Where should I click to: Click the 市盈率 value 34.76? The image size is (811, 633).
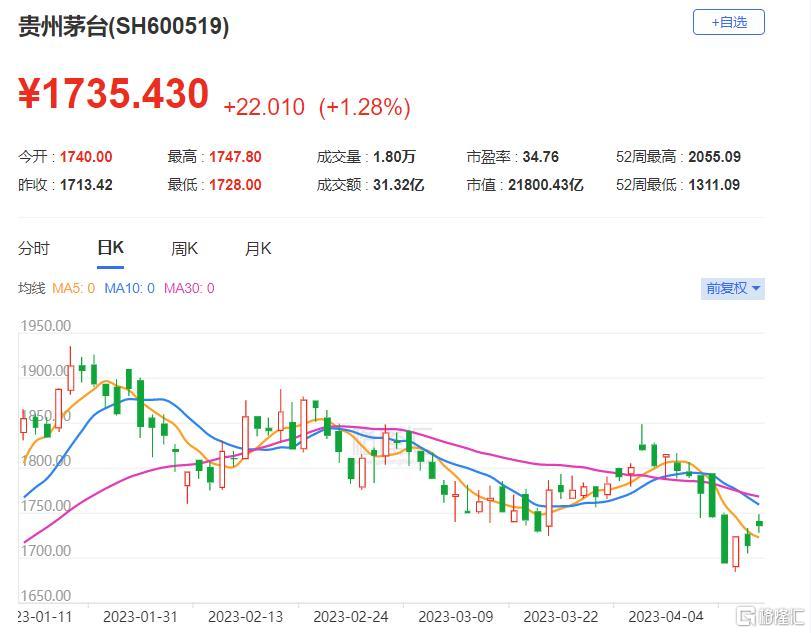click(540, 157)
